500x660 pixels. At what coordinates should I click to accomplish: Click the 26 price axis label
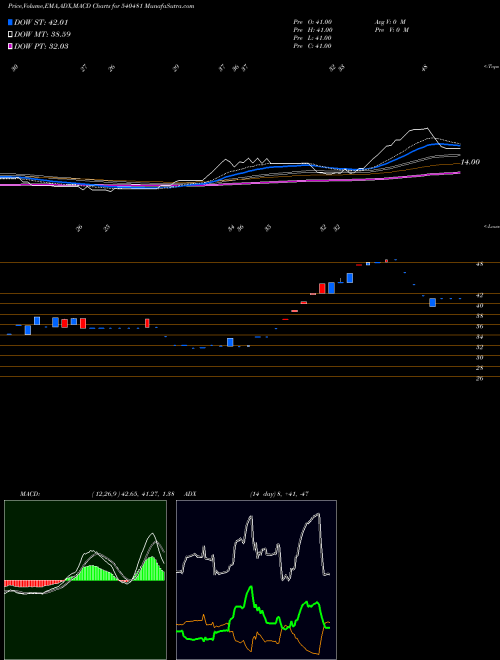coord(479,379)
